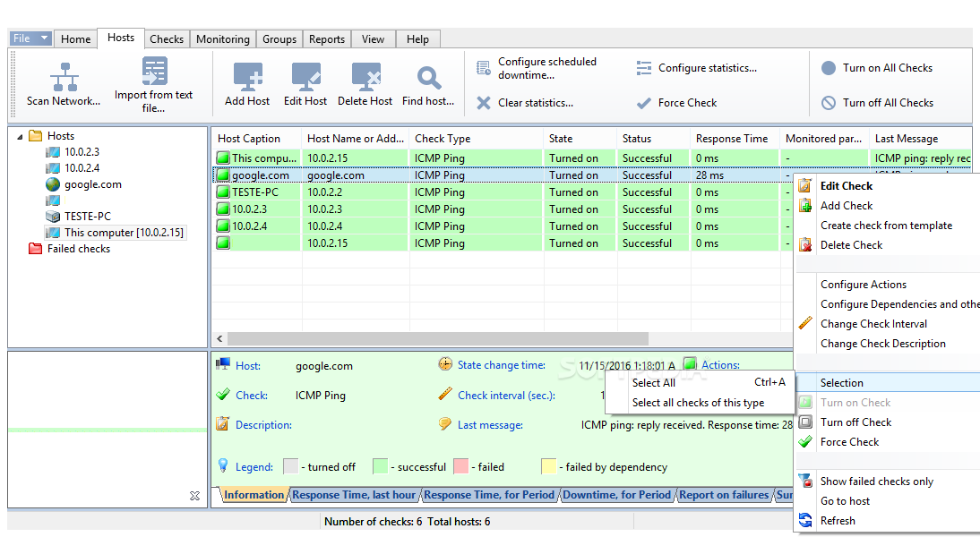Open the Information bottom tab
The width and height of the screenshot is (980, 537).
[254, 495]
